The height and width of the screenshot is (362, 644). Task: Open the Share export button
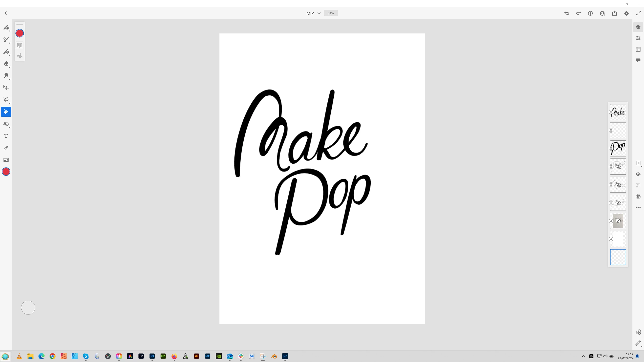pyautogui.click(x=614, y=13)
